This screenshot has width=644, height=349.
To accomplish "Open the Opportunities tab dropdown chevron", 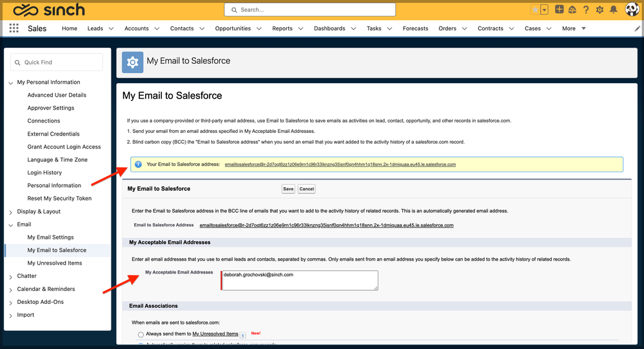I will 259,29.
